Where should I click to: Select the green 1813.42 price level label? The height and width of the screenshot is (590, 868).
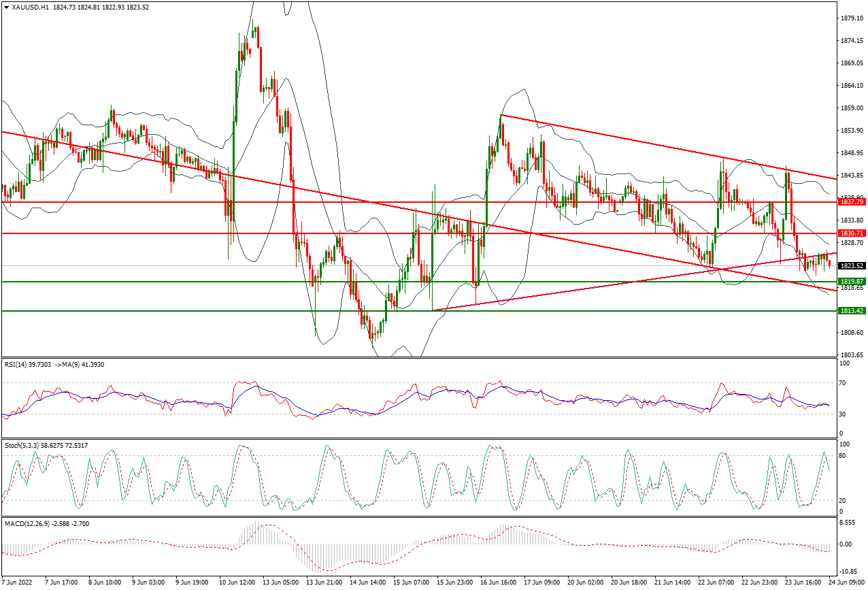851,310
